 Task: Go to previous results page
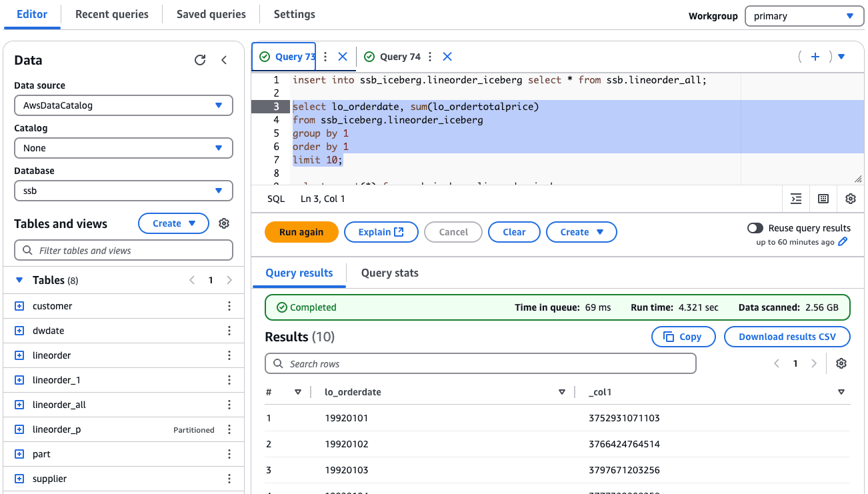[x=777, y=363]
